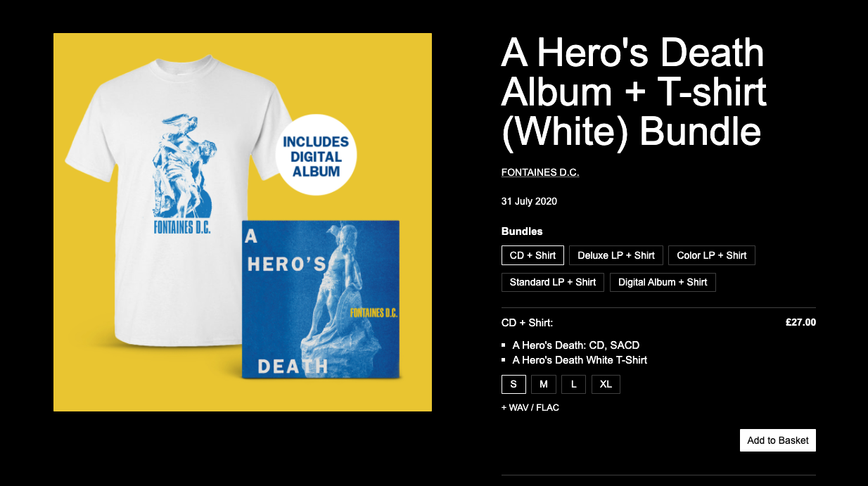Open the FONTAINES D.C. artist link

[x=540, y=172]
